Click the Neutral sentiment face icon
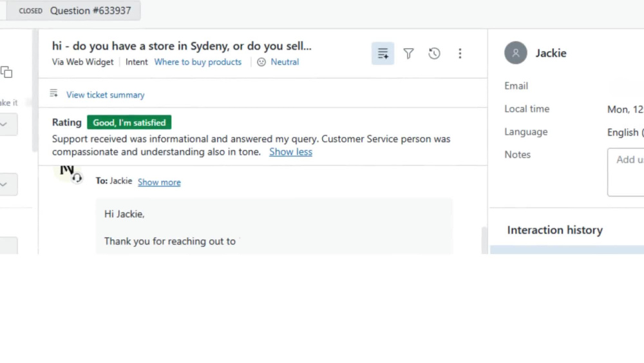 [261, 62]
